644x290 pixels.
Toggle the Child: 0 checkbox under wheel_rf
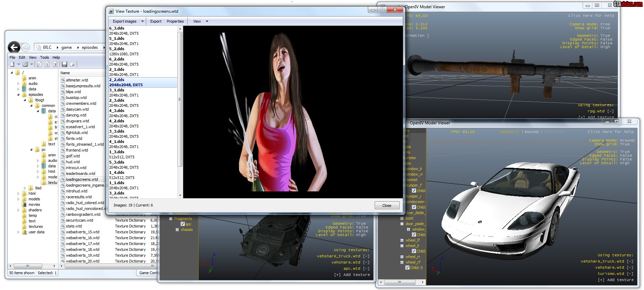tap(407, 268)
